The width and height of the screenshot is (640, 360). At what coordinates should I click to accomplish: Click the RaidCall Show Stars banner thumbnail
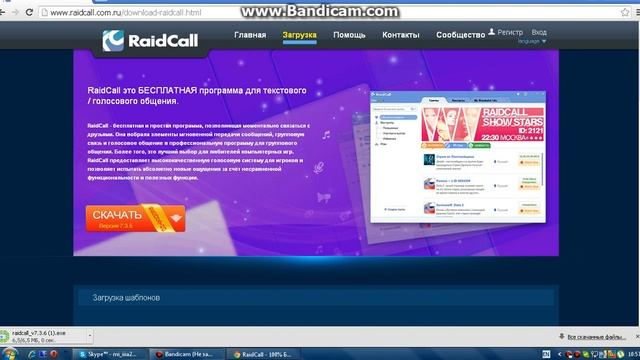click(482, 124)
